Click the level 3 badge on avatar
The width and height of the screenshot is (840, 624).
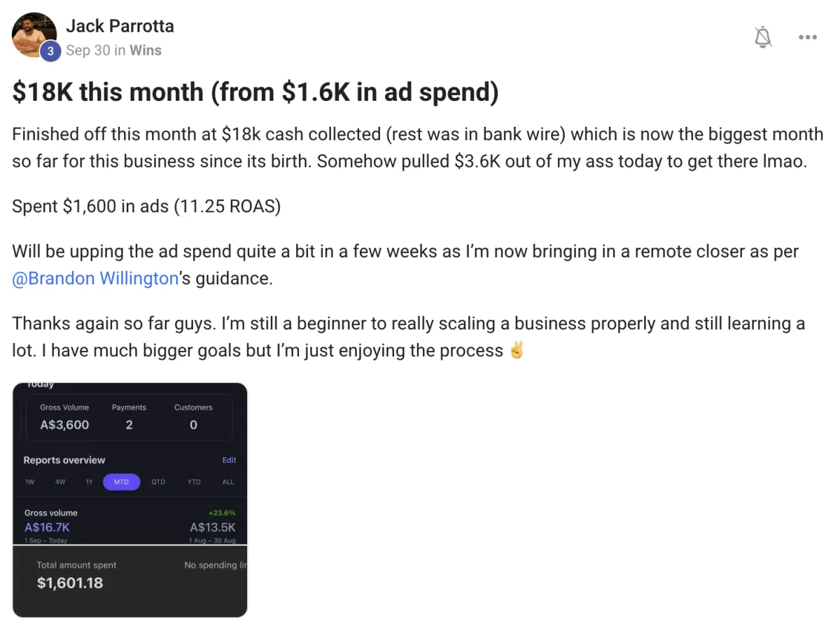coord(50,51)
